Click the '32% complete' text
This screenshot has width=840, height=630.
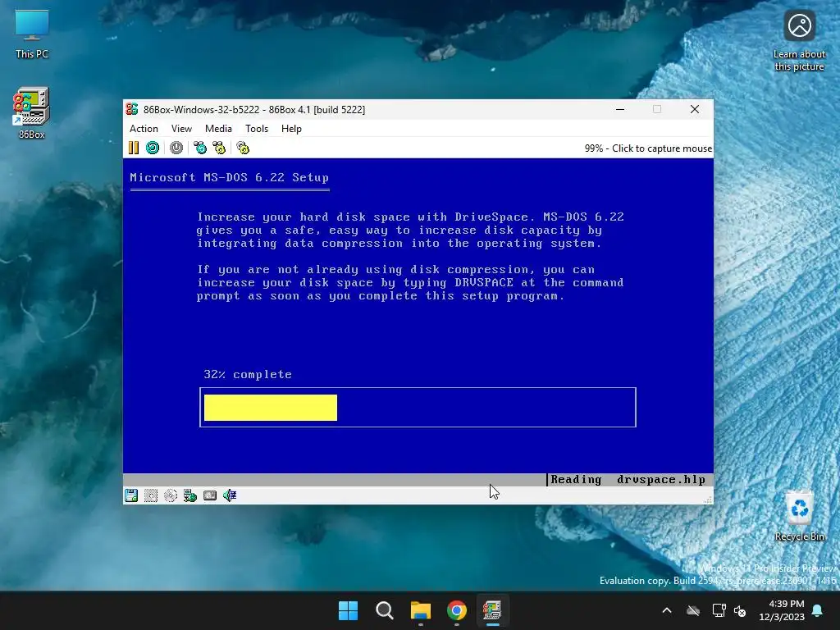click(248, 374)
